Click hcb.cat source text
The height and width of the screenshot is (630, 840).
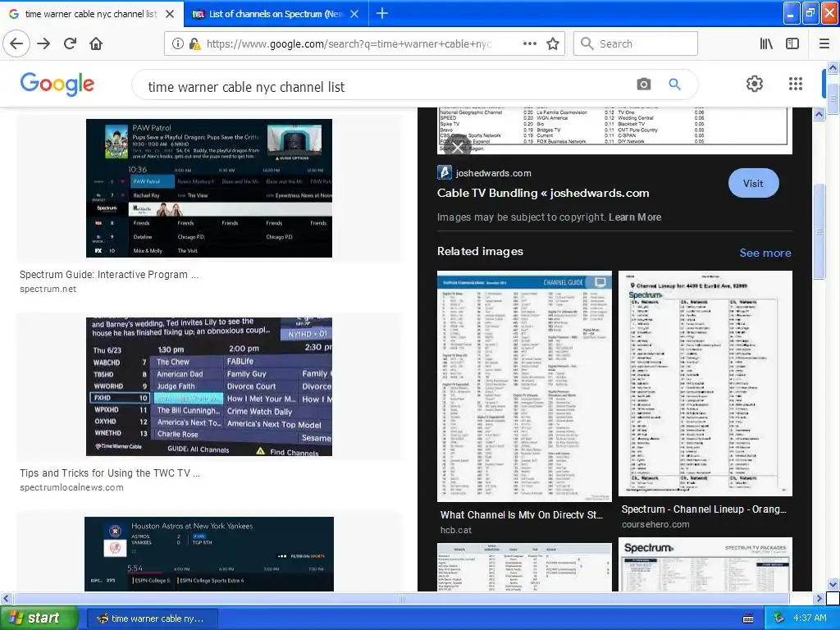pyautogui.click(x=456, y=531)
